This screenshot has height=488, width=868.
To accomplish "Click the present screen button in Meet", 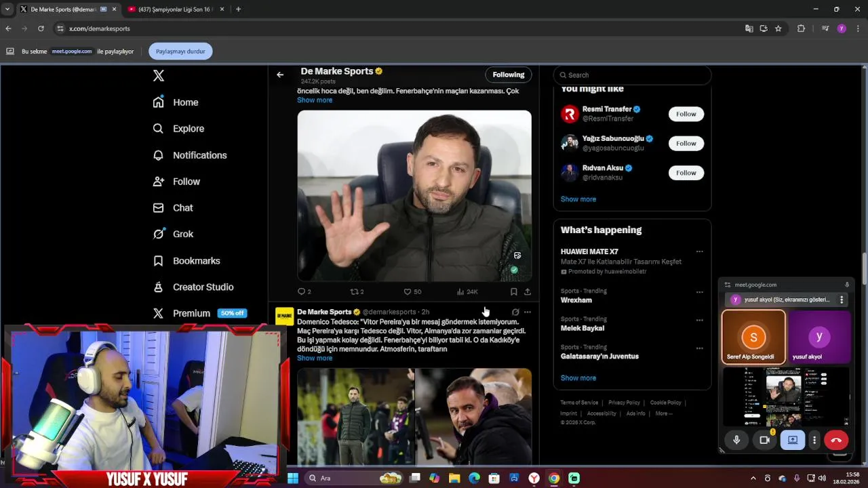I will (792, 440).
